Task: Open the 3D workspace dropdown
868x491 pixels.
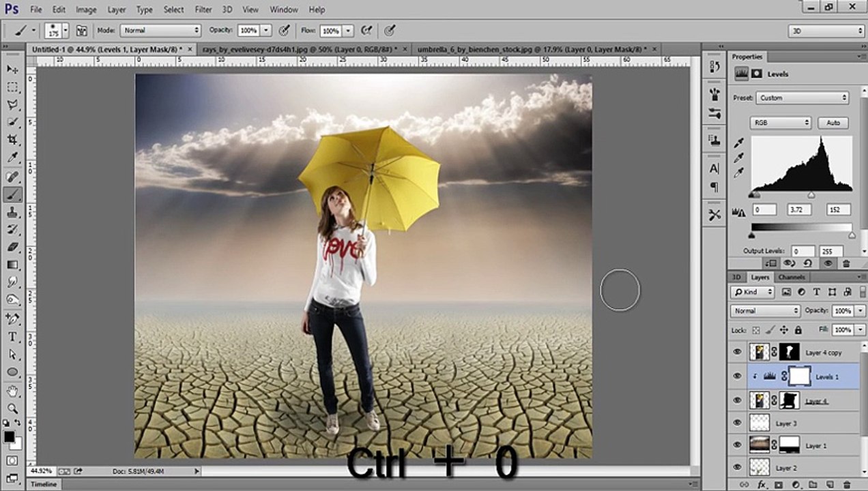Action: pos(827,31)
